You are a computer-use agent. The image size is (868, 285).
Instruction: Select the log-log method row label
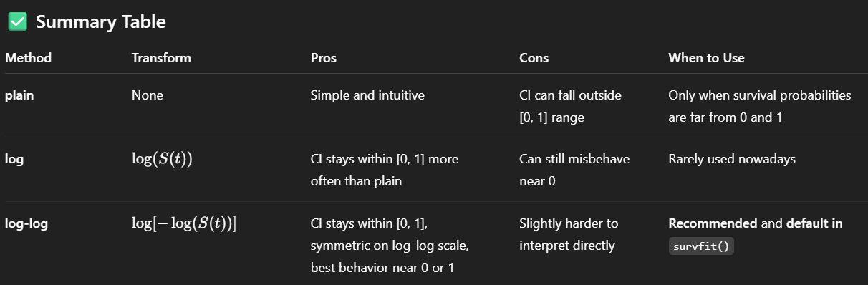(26, 223)
